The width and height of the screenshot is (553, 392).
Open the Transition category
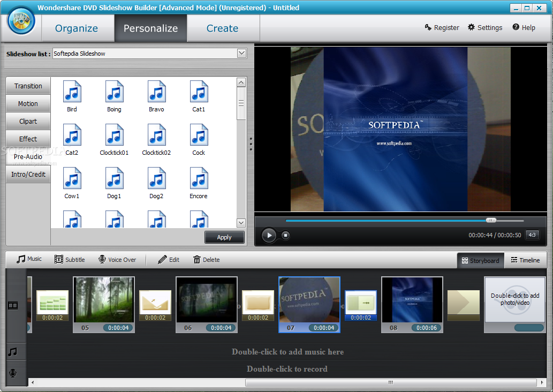[28, 86]
